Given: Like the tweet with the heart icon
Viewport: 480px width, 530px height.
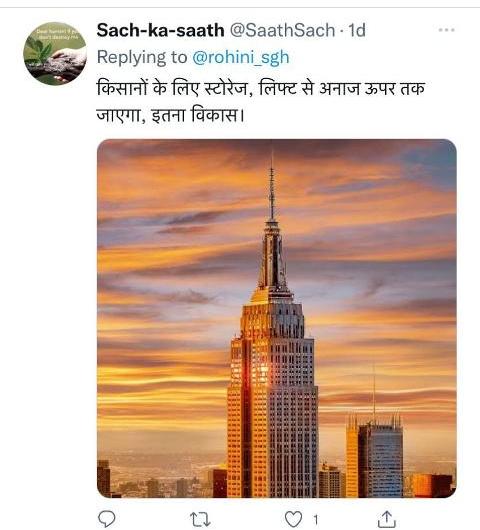Looking at the screenshot, I should pos(293,519).
